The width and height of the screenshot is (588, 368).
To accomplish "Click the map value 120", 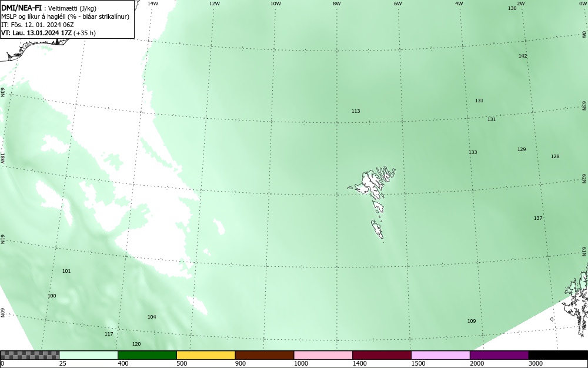I will point(136,344).
